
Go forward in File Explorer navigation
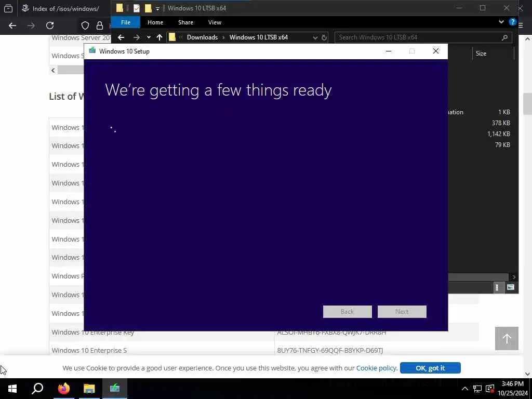[x=137, y=37]
